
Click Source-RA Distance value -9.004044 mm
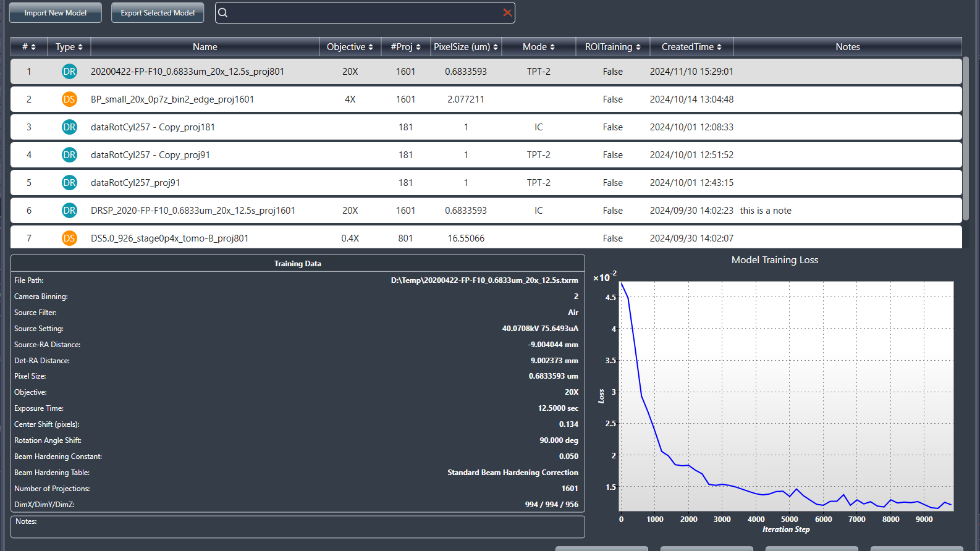[553, 345]
